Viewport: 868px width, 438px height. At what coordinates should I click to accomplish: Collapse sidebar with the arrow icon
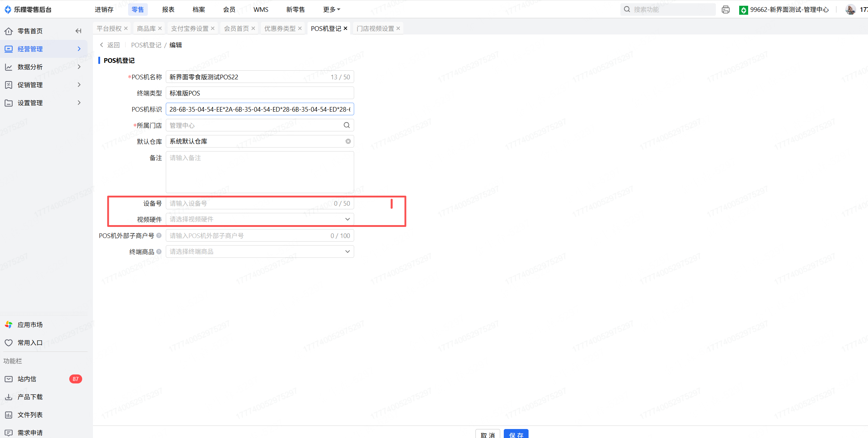tap(78, 31)
